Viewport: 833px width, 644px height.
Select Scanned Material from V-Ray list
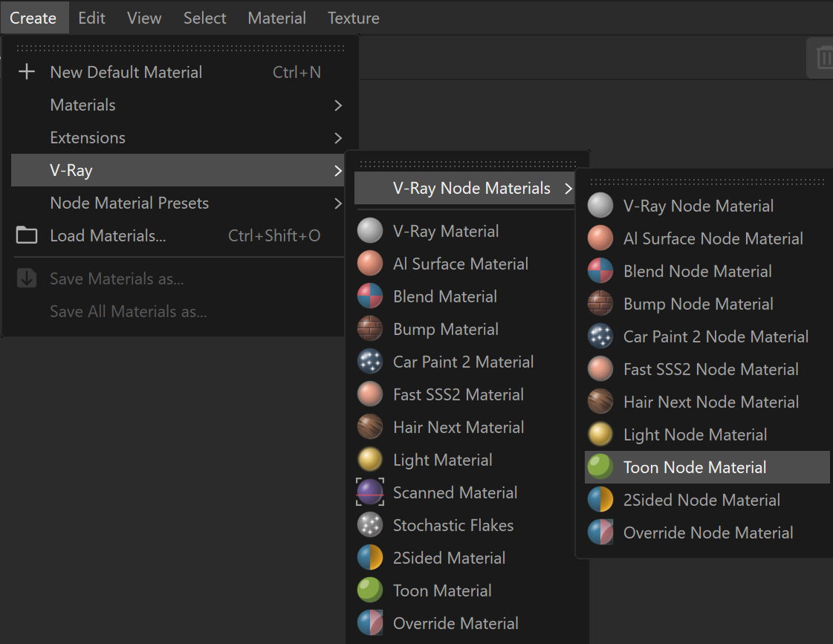(465, 492)
